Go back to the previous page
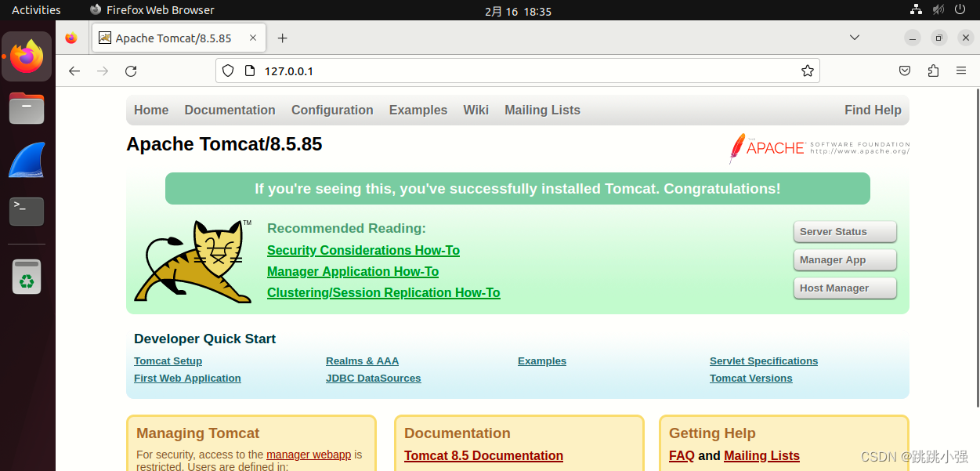This screenshot has height=471, width=980. [74, 71]
